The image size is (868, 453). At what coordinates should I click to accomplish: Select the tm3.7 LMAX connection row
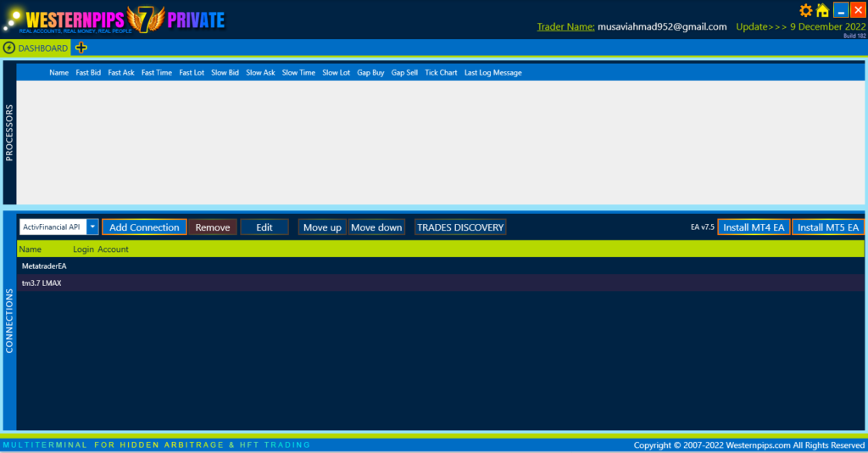(440, 283)
